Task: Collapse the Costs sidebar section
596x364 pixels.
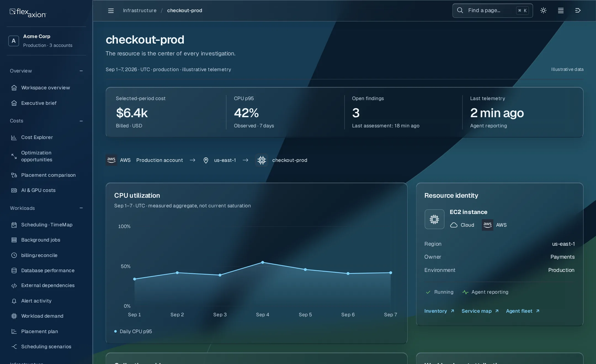Action: pyautogui.click(x=81, y=121)
